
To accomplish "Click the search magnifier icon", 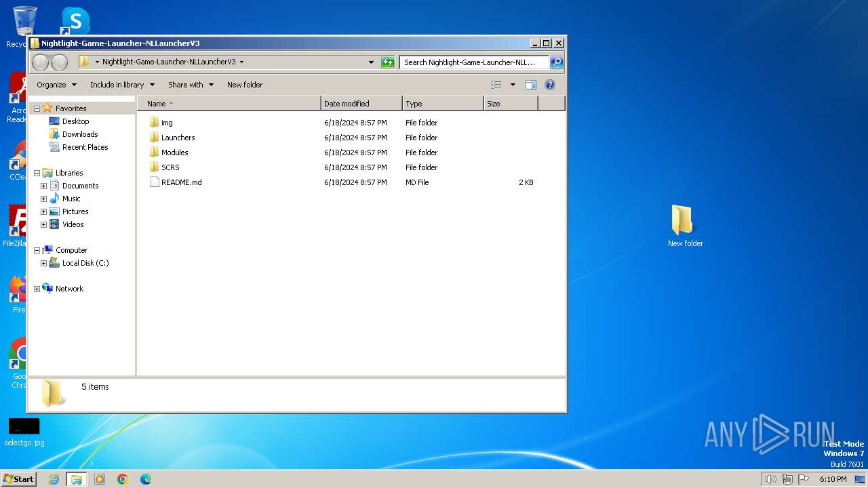I will (x=557, y=62).
